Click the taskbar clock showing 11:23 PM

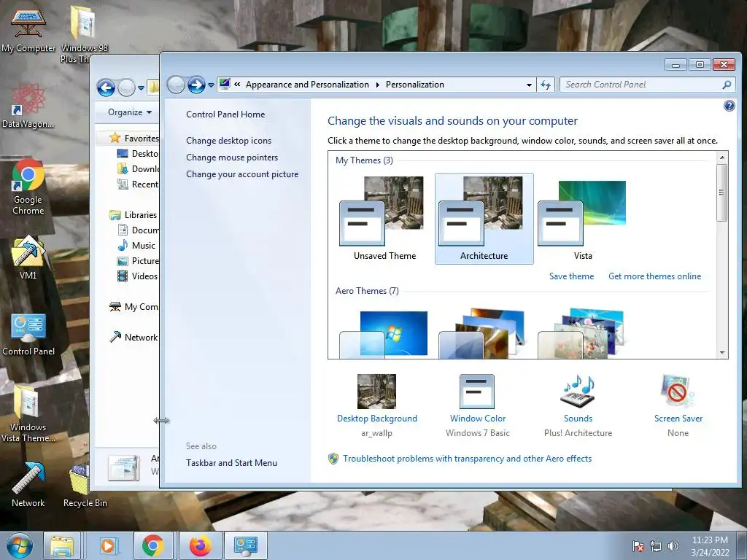[710, 546]
